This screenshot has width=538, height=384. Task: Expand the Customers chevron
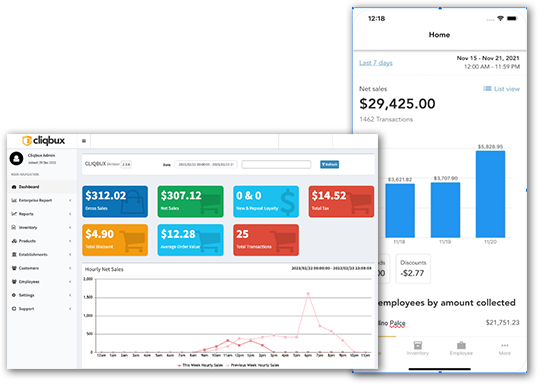(x=70, y=268)
